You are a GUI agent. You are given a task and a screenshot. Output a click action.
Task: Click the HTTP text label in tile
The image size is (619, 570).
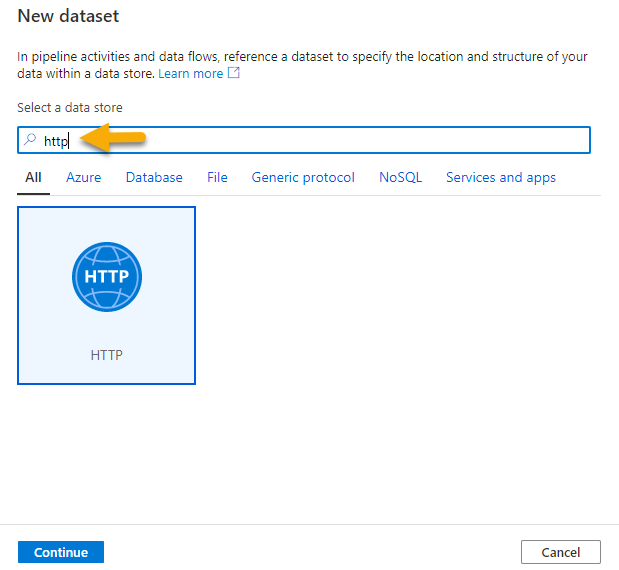(107, 355)
